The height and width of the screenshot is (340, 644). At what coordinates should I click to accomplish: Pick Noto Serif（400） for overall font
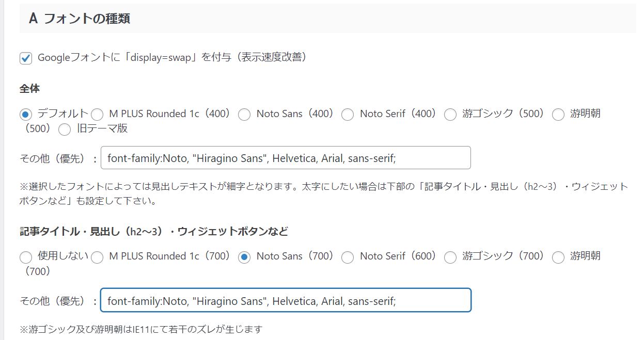(348, 114)
